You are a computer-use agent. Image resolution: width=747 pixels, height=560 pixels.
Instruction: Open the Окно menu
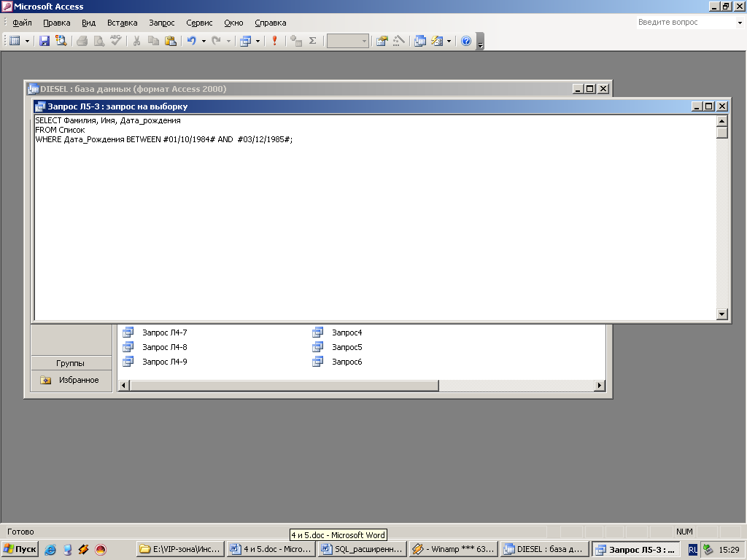click(x=233, y=23)
